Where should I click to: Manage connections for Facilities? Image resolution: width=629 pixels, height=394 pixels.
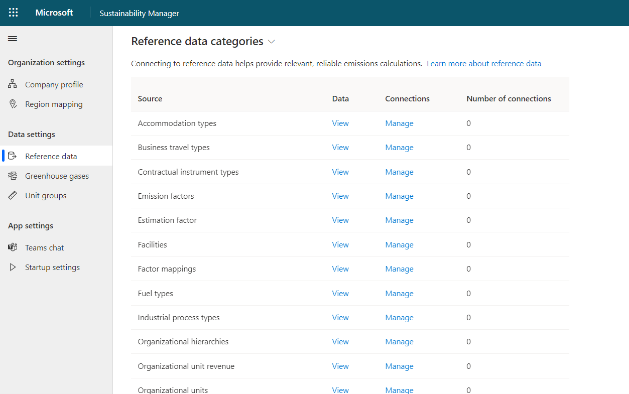[399, 245]
